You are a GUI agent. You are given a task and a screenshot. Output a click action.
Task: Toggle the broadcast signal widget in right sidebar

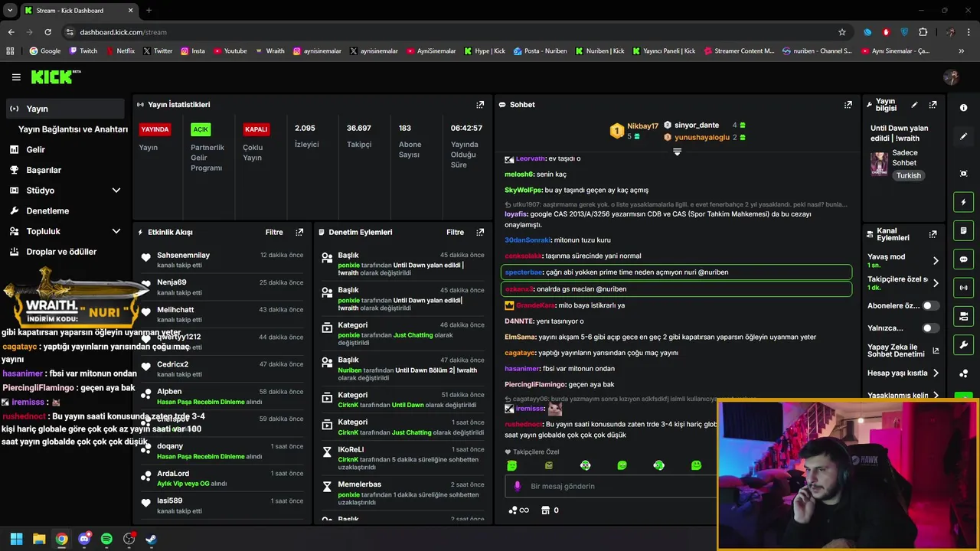click(963, 288)
